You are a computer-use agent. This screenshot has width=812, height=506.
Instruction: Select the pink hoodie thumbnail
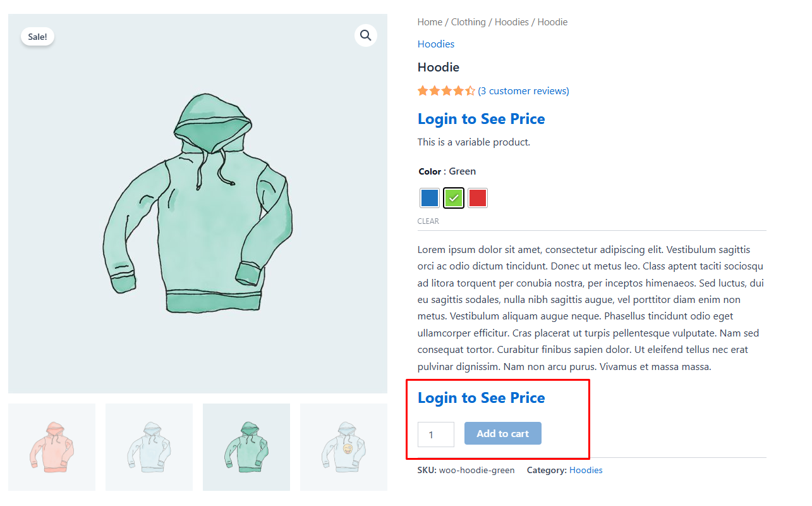[52, 447]
